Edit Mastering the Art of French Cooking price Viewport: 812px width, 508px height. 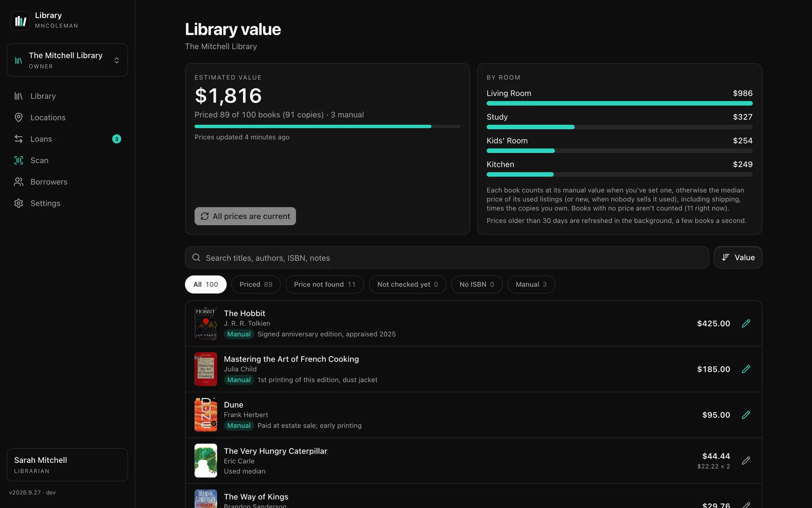pos(746,369)
